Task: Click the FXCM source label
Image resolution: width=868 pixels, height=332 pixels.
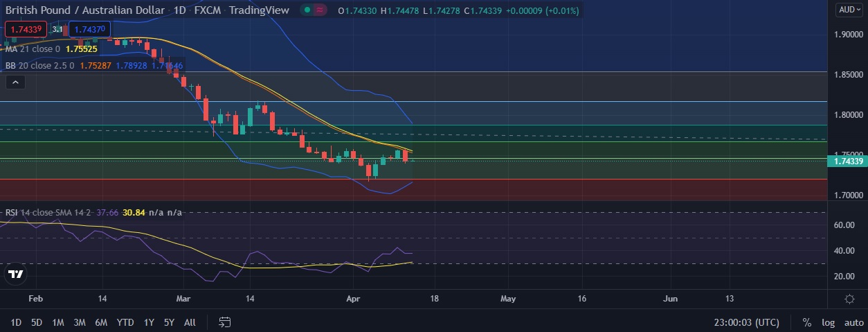Action: click(x=208, y=10)
